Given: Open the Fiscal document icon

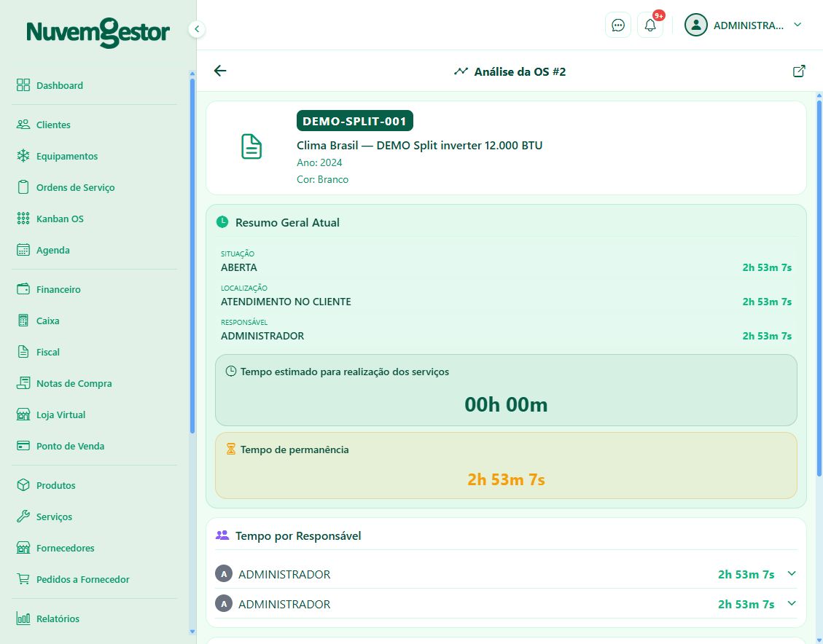Looking at the screenshot, I should coord(23,352).
